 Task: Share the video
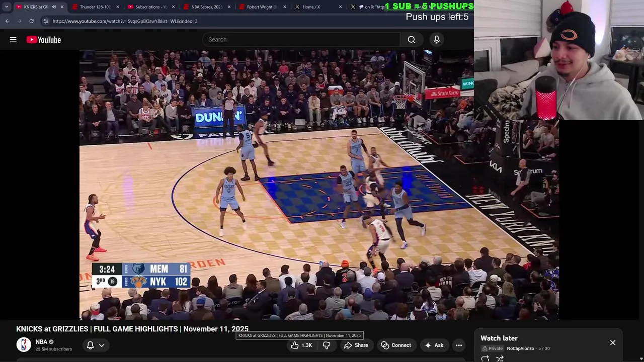356,345
